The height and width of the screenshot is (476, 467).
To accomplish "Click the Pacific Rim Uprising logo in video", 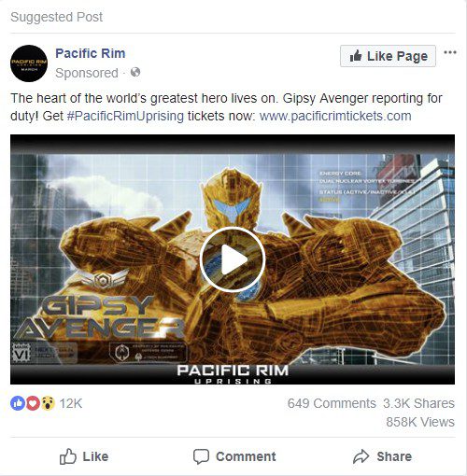I will point(233,374).
